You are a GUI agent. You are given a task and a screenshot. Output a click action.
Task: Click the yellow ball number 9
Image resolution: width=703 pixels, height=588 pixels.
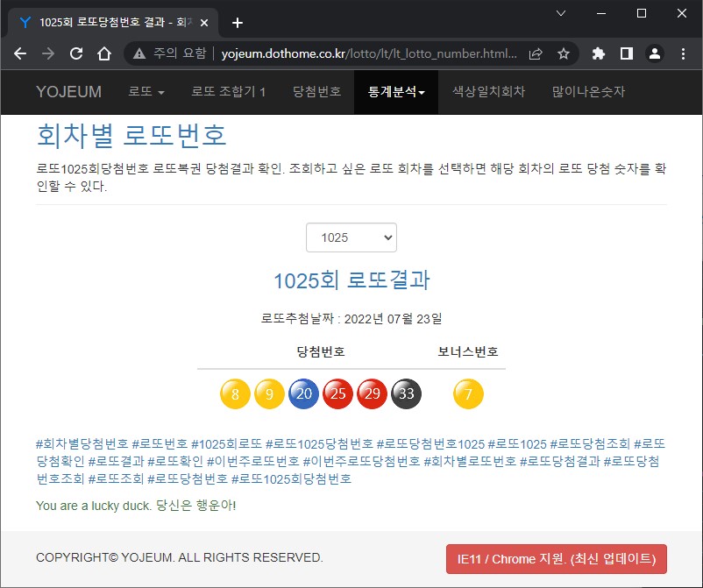coord(269,394)
